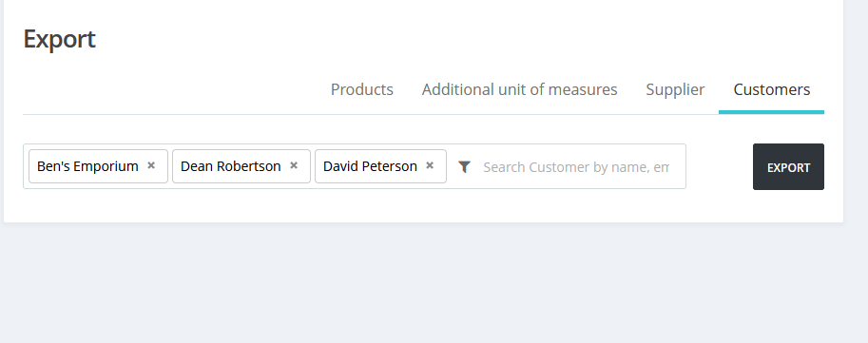Click the Dean Robertson tag label

(230, 166)
